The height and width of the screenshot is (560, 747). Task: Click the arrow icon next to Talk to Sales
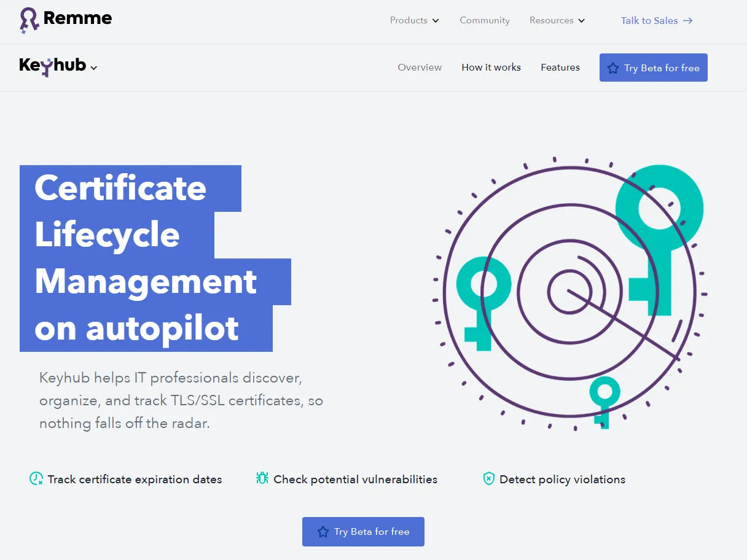(x=688, y=20)
